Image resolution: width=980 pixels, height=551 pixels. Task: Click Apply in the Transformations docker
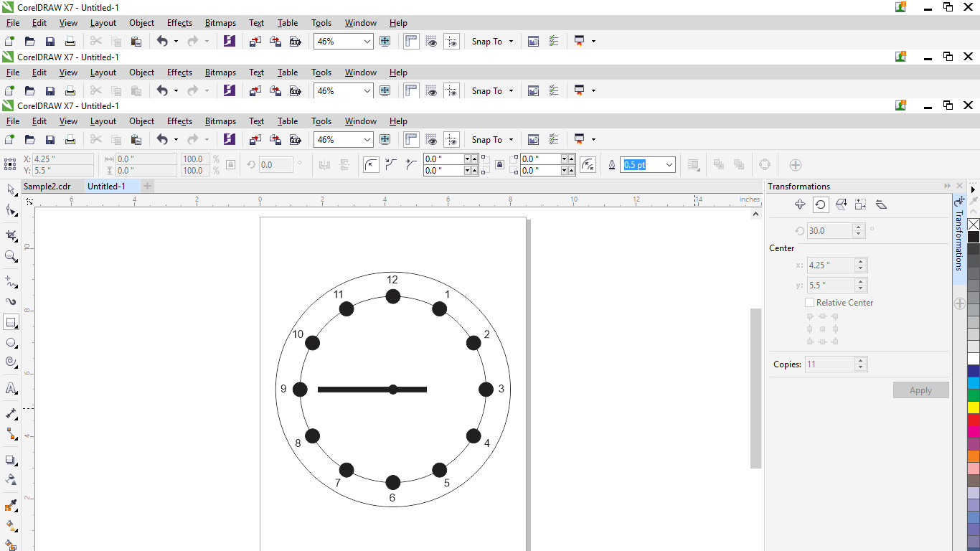920,390
